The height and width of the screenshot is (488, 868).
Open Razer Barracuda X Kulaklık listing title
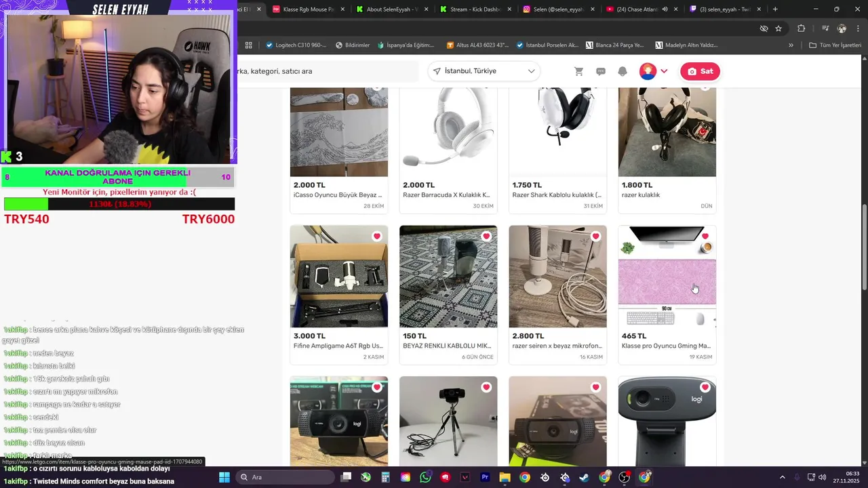pyautogui.click(x=446, y=195)
